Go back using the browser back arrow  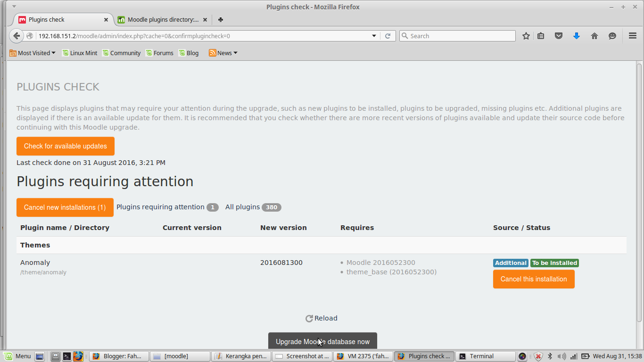tap(17, 36)
